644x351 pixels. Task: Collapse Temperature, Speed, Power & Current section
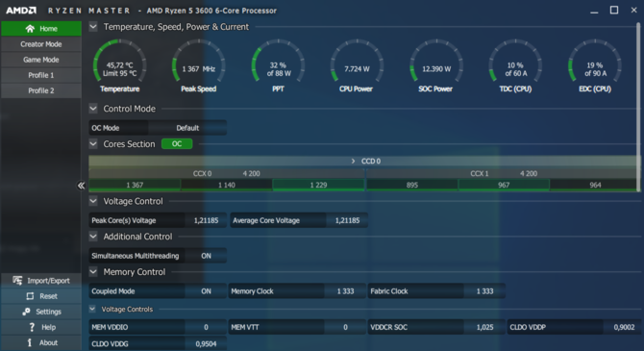click(x=93, y=27)
